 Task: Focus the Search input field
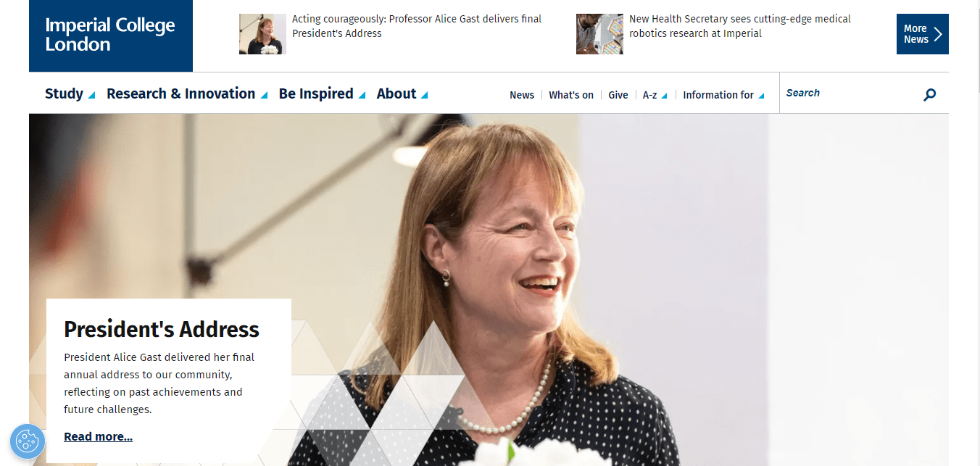point(848,93)
